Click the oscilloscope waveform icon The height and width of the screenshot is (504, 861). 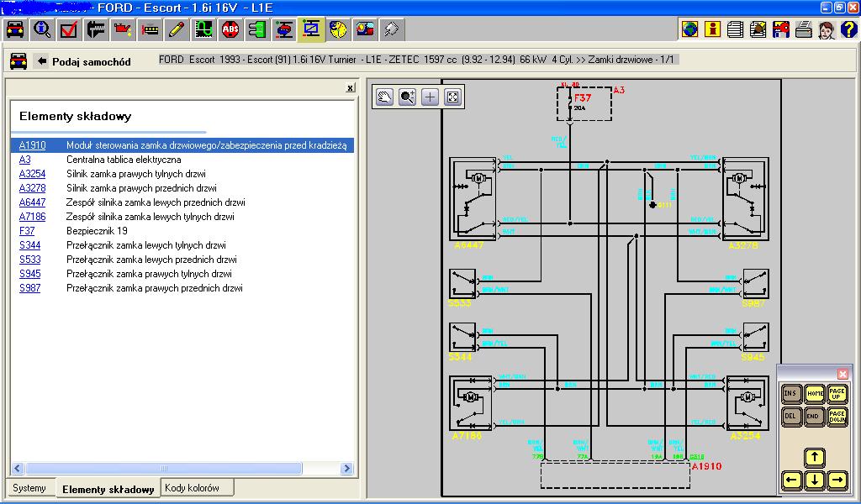(203, 29)
